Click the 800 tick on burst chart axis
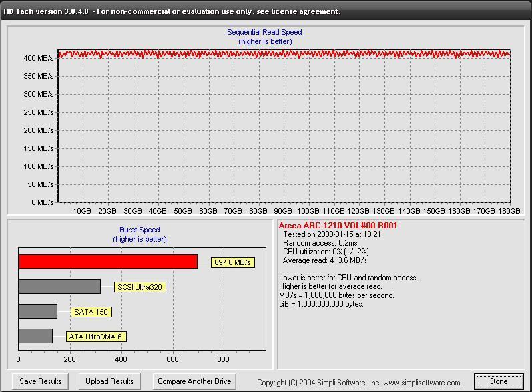The height and width of the screenshot is (392, 532). coord(223,359)
